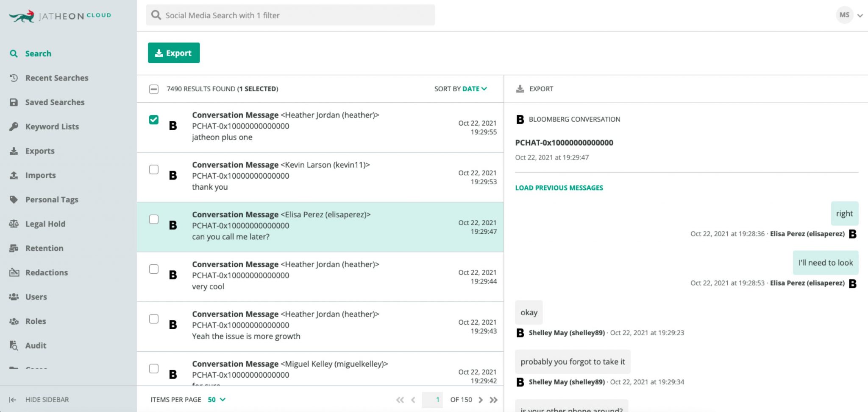Image resolution: width=868 pixels, height=412 pixels.
Task: Click the Legal Hold scales icon
Action: tap(14, 224)
